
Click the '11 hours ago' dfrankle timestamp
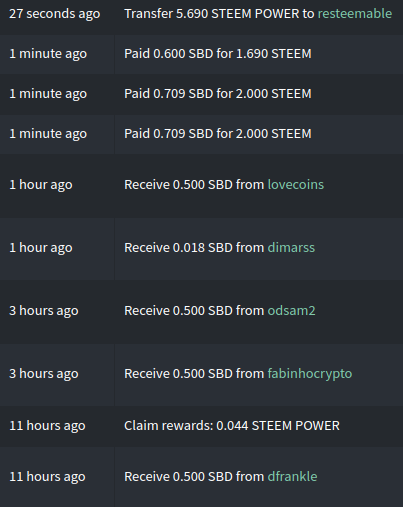click(x=47, y=476)
